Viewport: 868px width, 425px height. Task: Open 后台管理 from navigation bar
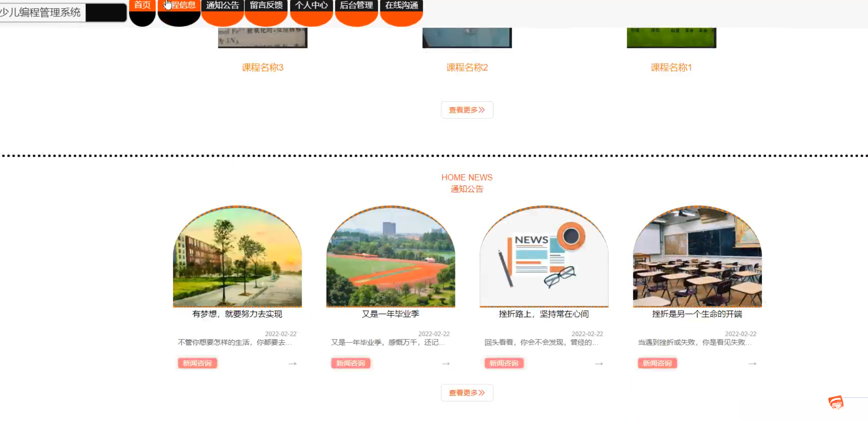click(x=356, y=5)
